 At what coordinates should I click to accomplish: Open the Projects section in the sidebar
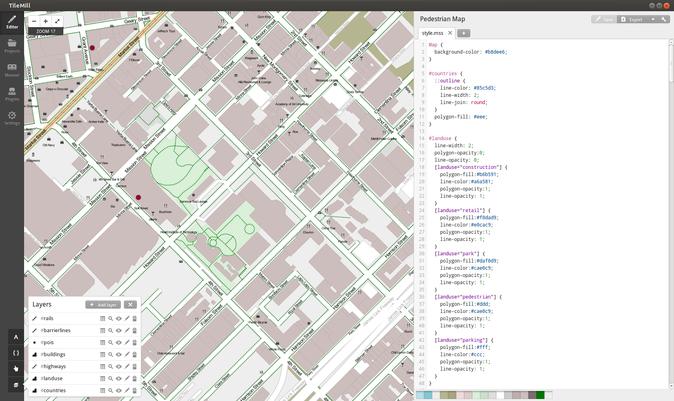click(x=12, y=46)
